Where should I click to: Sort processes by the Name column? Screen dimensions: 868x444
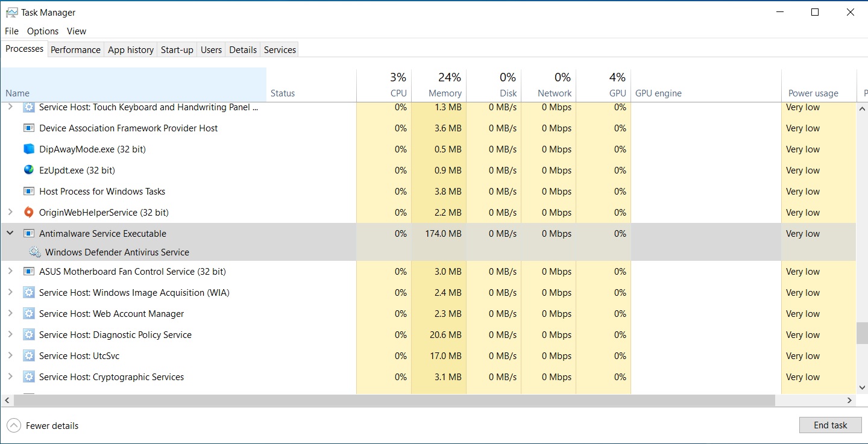(133, 85)
